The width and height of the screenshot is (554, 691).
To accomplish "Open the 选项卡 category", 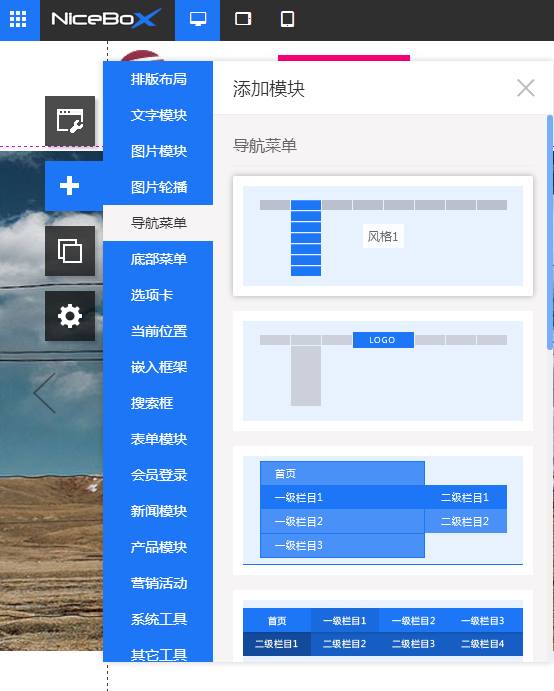I will pos(158,295).
